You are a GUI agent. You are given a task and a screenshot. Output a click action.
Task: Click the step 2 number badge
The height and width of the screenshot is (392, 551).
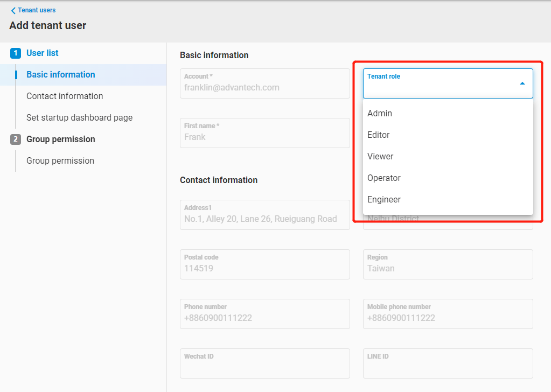click(16, 139)
